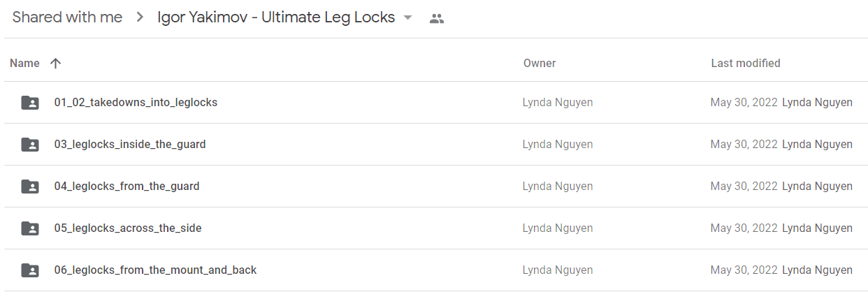
Task: Click the Owner column header
Action: tap(540, 63)
